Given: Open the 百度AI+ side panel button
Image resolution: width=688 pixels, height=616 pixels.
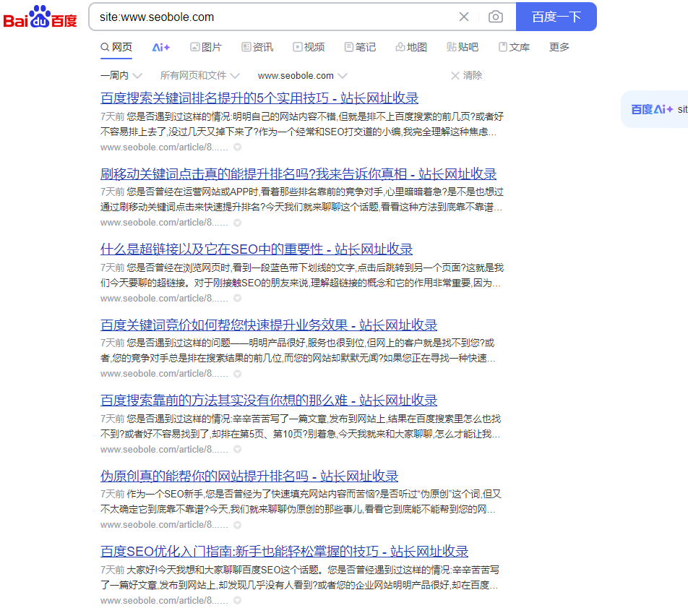Looking at the screenshot, I should 655,109.
